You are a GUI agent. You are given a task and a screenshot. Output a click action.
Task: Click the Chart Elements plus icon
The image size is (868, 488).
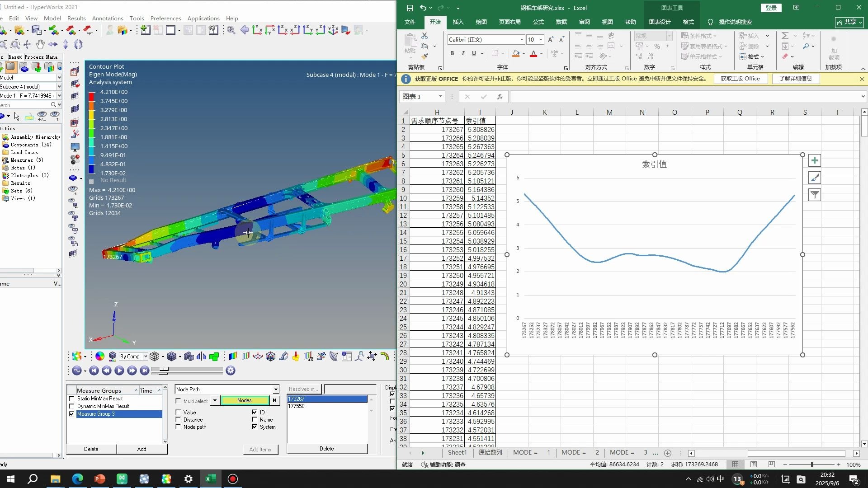click(x=814, y=161)
